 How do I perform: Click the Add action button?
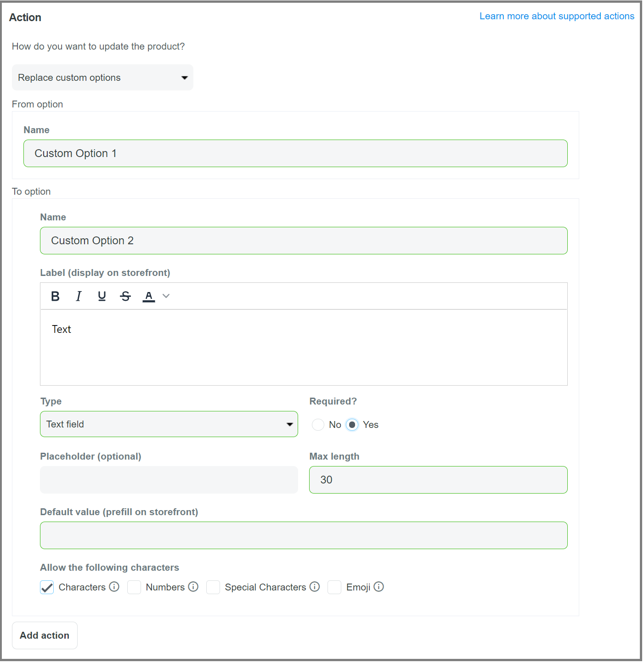(45, 635)
